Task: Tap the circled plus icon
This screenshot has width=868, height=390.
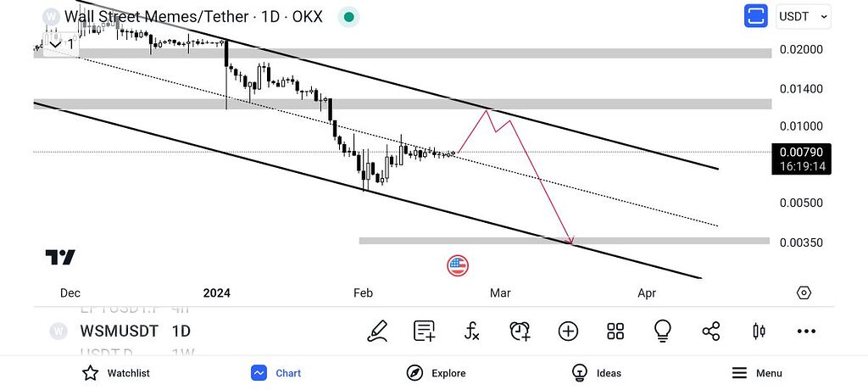Action: 568,331
